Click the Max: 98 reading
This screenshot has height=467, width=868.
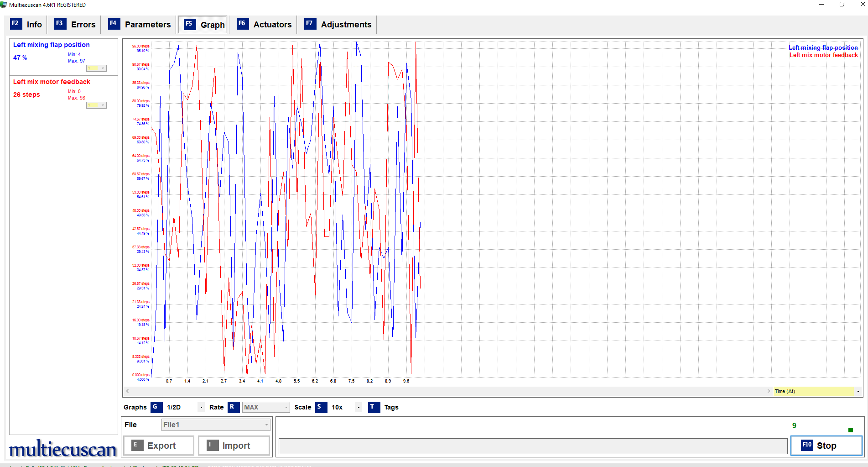[x=77, y=98]
